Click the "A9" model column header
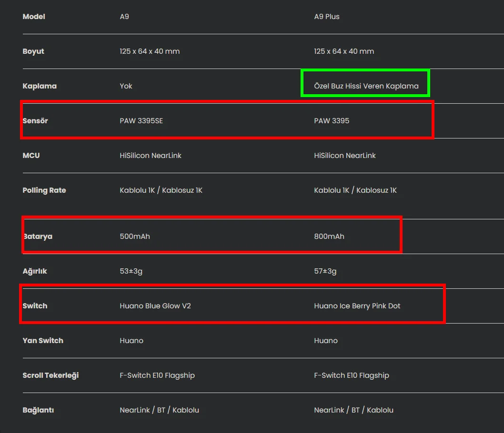 coord(124,17)
